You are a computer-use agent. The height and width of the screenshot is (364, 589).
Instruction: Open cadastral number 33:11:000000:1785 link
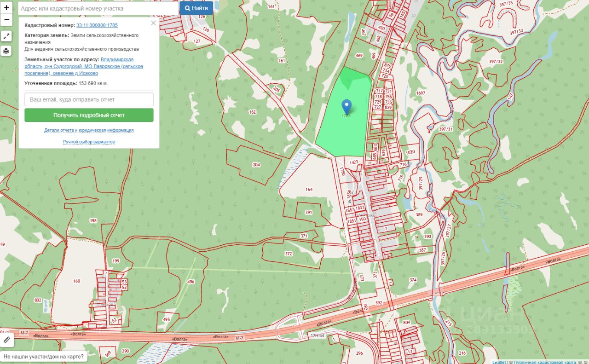coord(97,25)
